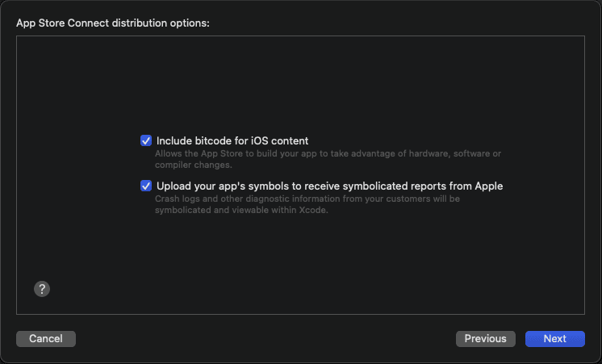
Task: Click the bitcode description about hardware changes
Action: (328, 159)
